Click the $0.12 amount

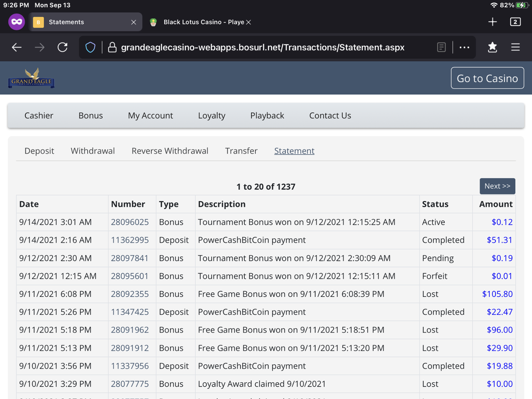502,222
